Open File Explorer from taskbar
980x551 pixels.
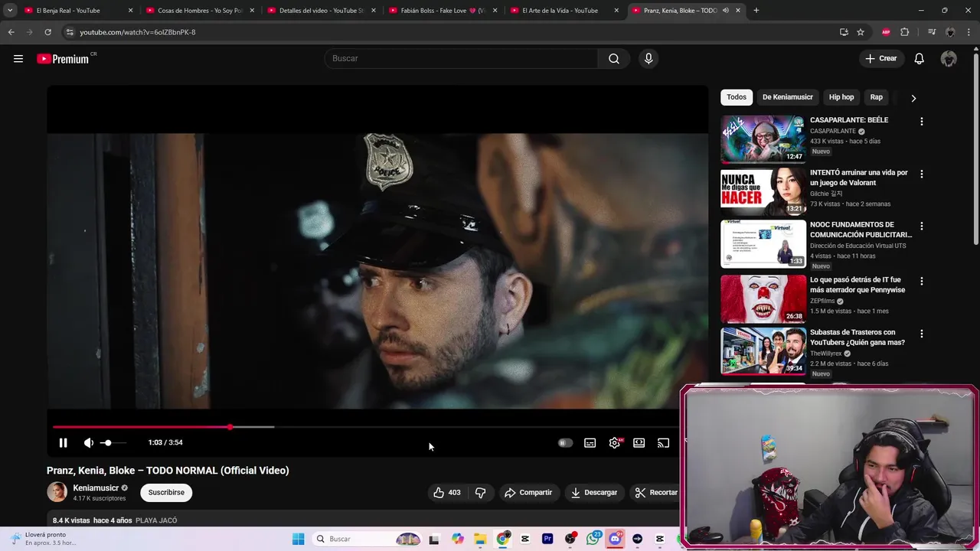click(480, 539)
